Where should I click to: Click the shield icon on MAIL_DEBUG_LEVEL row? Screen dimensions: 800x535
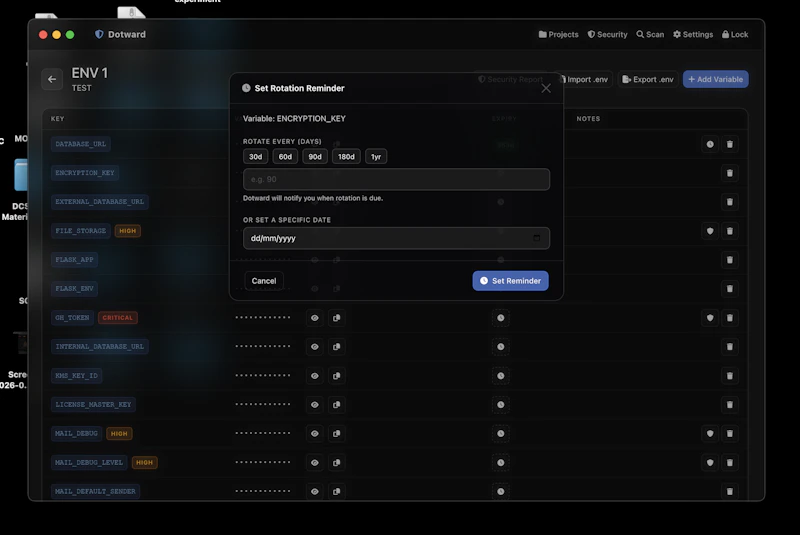710,463
